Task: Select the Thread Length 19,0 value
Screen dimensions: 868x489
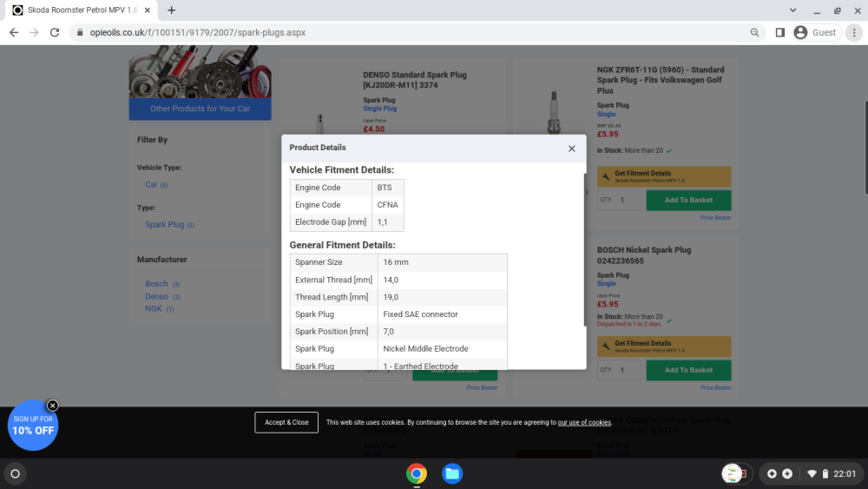Action: (x=443, y=297)
